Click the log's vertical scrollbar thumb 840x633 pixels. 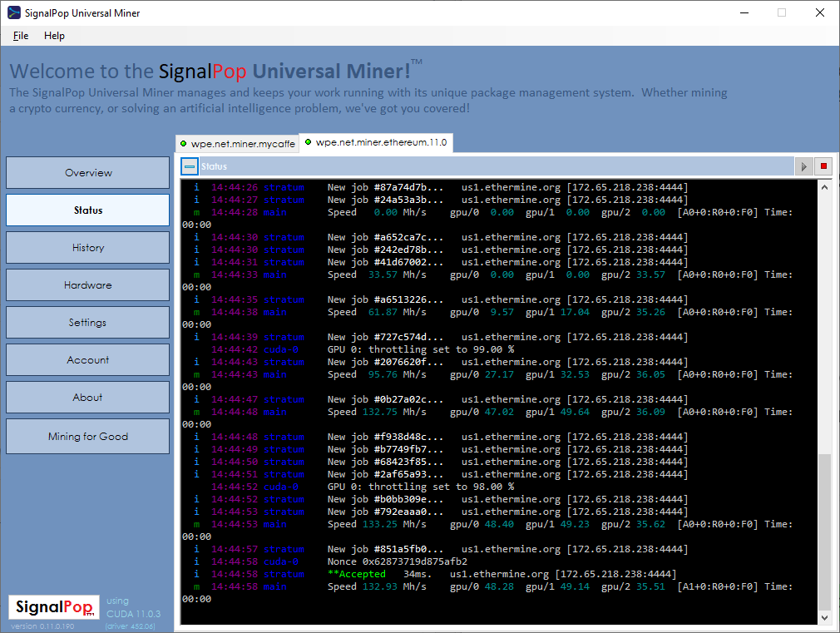click(824, 532)
